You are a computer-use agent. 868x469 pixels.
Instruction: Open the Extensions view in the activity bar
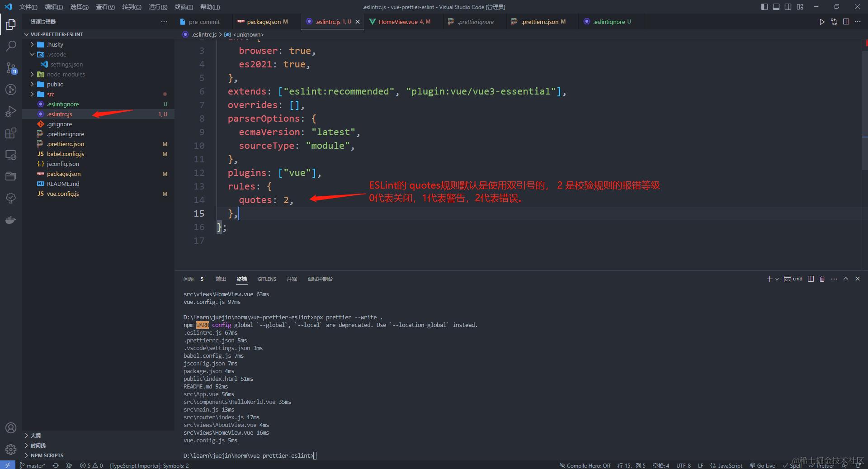pos(11,133)
